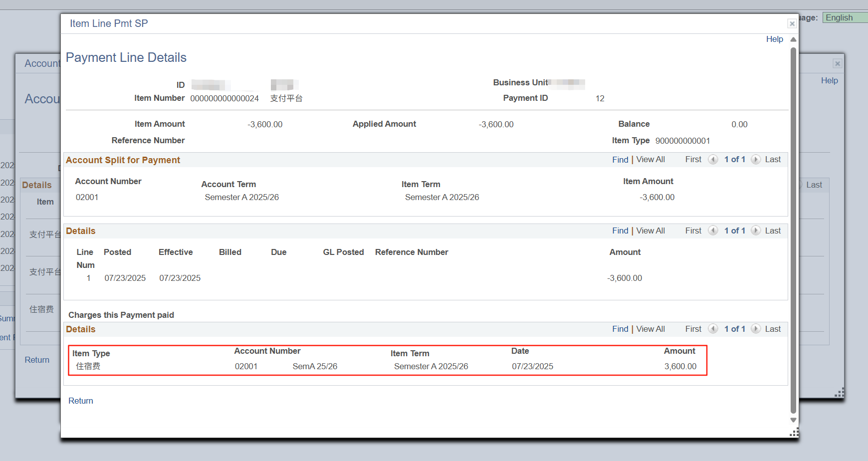The image size is (868, 461).
Task: Click next row arrow in payment Details section
Action: (756, 230)
